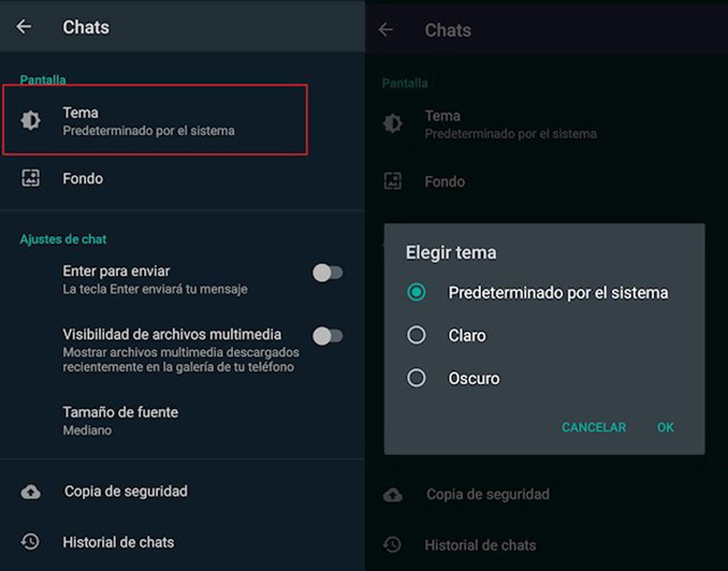Select the Claro theme radio button
728x571 pixels.
click(416, 335)
